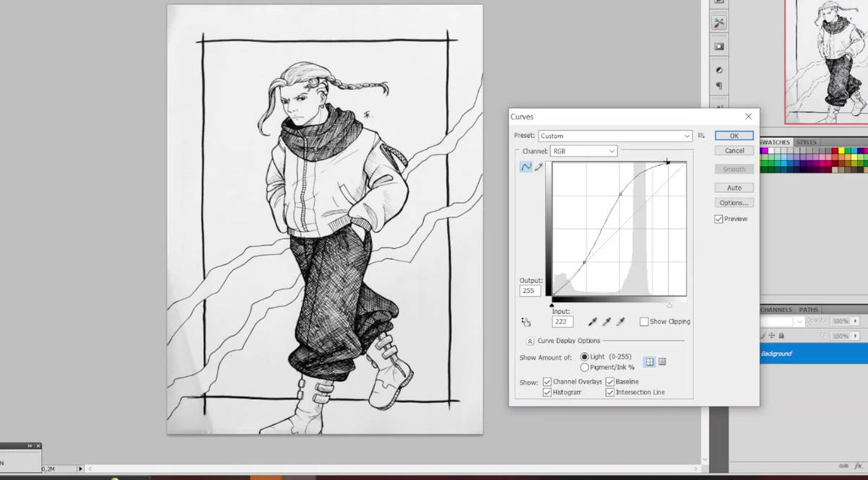Select the pencil tool in the Curves dialog

[538, 167]
